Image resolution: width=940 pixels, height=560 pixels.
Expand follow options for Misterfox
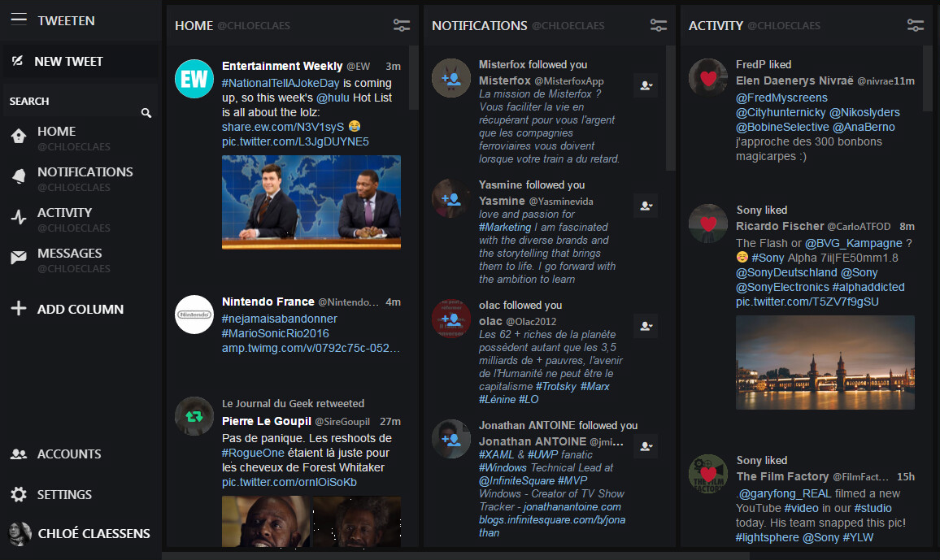pos(646,85)
